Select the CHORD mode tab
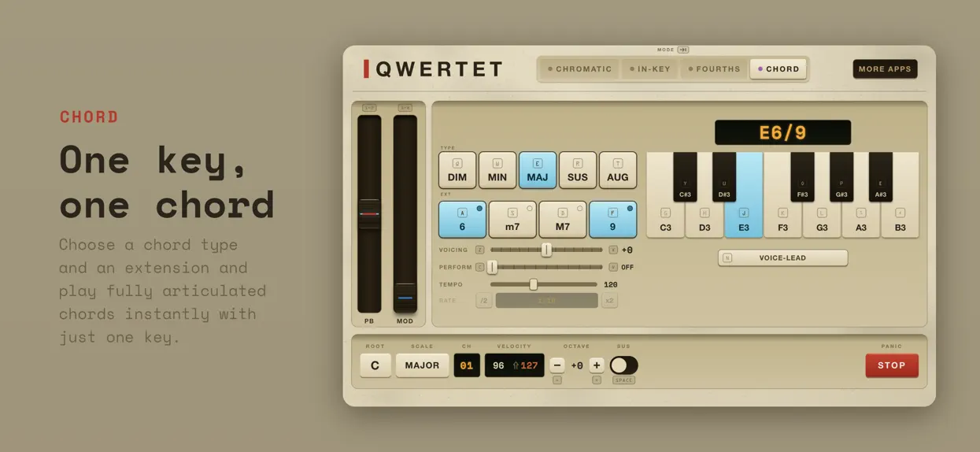 coord(778,69)
